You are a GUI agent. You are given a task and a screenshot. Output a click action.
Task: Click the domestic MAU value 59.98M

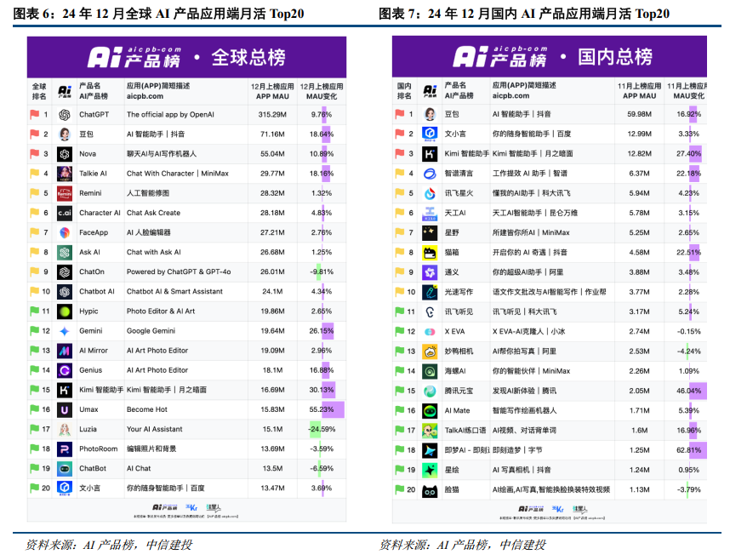639,114
